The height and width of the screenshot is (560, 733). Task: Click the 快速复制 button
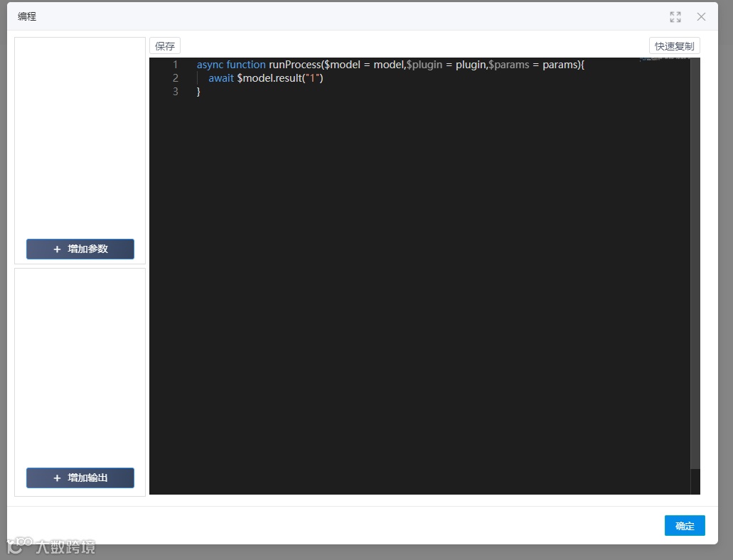[674, 45]
